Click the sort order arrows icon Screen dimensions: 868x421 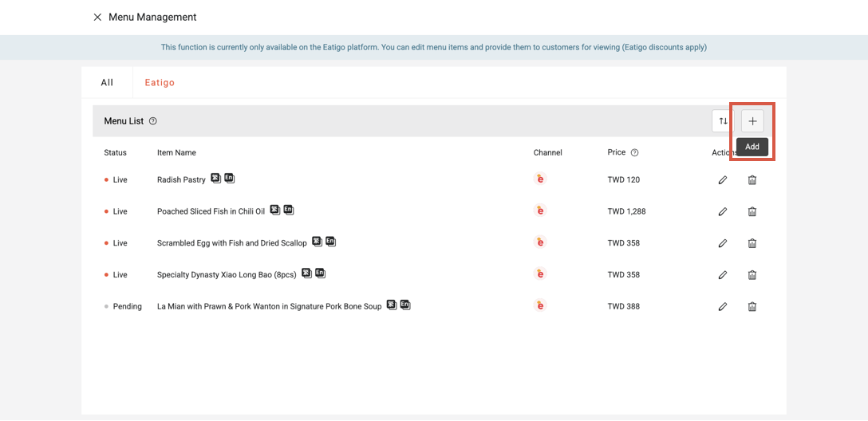click(723, 121)
